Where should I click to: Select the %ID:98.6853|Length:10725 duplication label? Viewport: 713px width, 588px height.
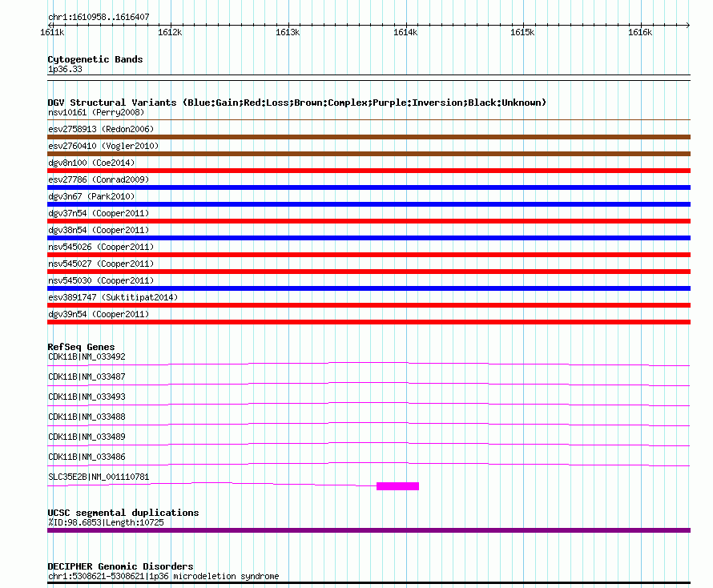pyautogui.click(x=106, y=522)
